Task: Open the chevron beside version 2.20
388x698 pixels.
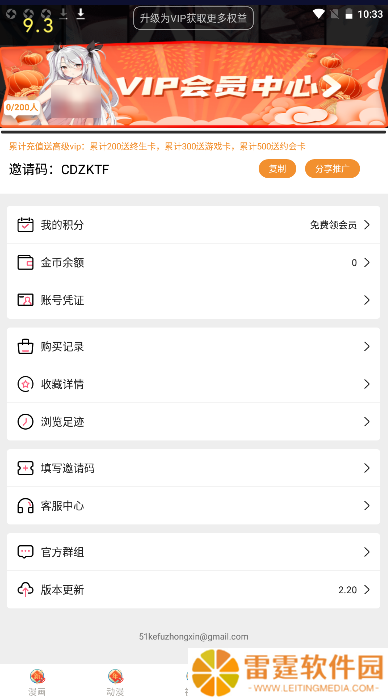Action: click(x=367, y=589)
